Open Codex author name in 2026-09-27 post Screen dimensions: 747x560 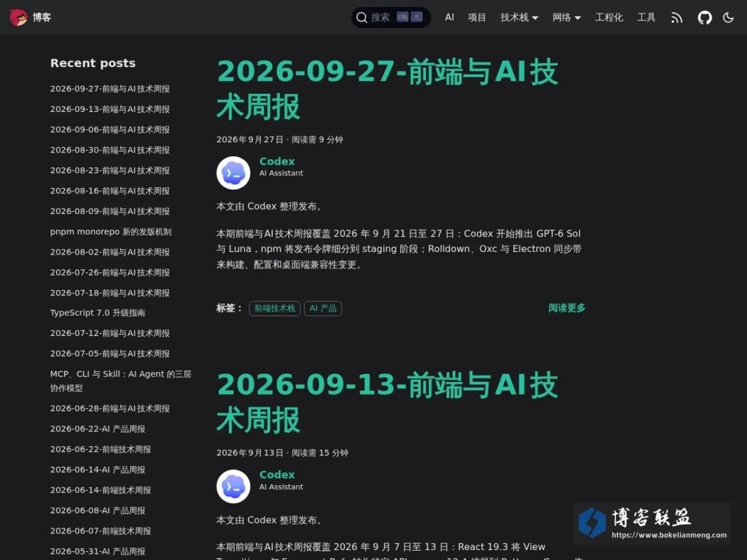(x=277, y=161)
